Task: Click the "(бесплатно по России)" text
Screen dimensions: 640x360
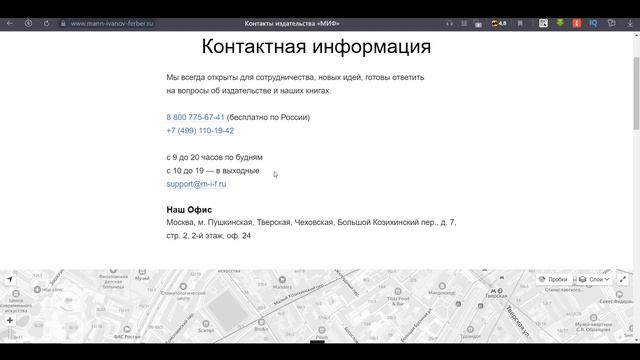Action: (x=268, y=117)
